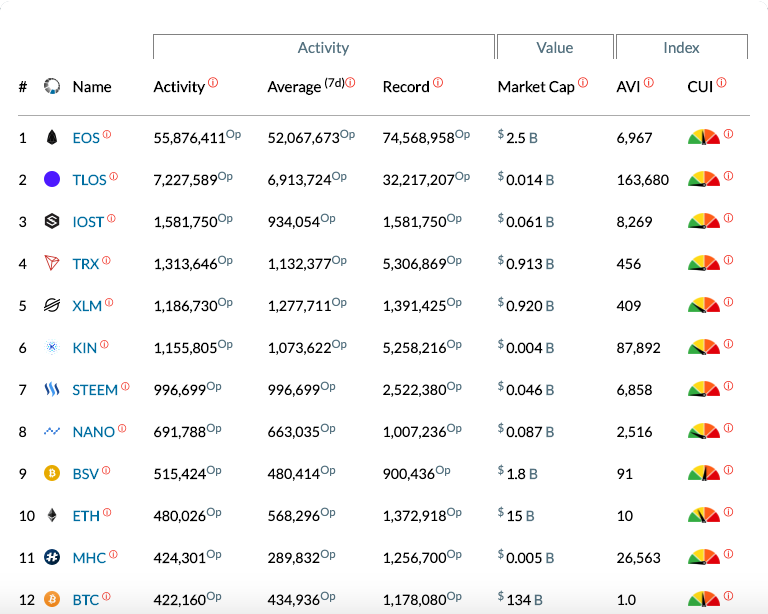Click ETH market cap $15 B

point(516,516)
